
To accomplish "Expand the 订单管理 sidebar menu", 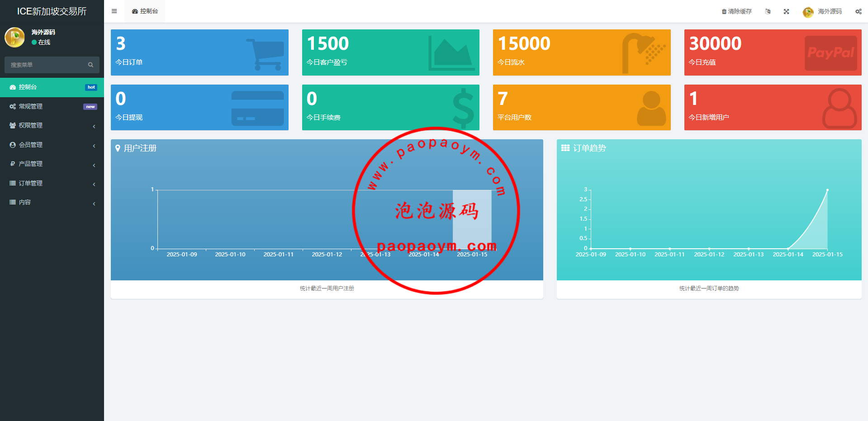I will click(52, 183).
